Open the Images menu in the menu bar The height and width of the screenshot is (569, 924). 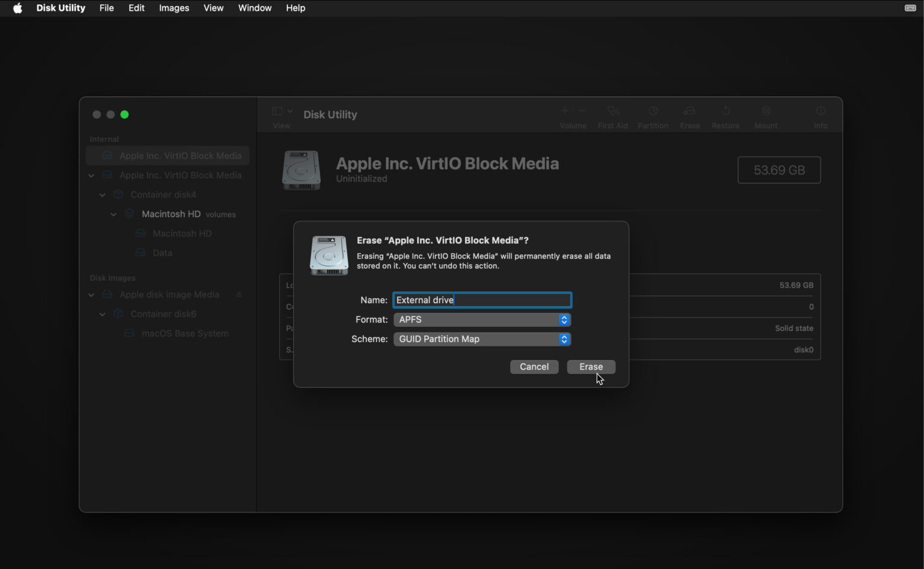pos(173,8)
